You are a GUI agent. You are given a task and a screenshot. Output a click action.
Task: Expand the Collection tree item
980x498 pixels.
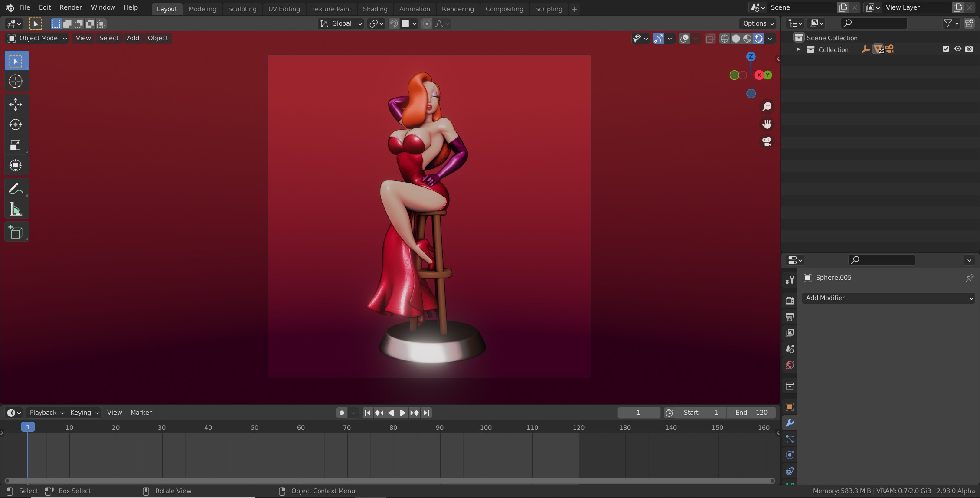pos(798,49)
